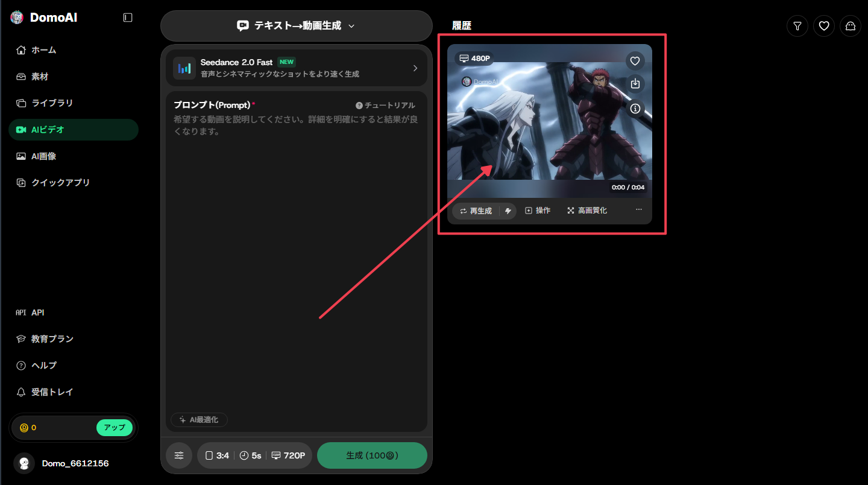868x485 pixels.
Task: Click the 履歴 history heading
Action: coord(462,25)
